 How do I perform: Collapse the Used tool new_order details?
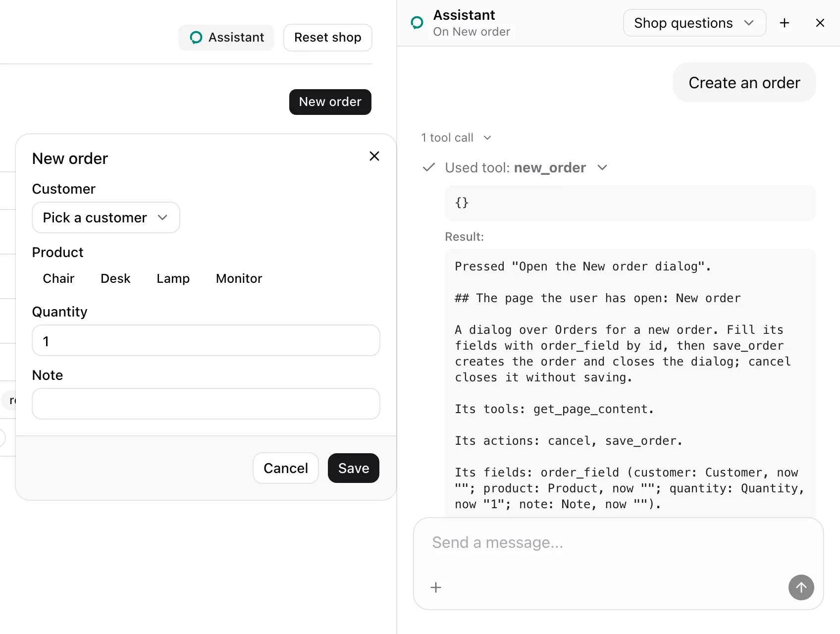602,167
